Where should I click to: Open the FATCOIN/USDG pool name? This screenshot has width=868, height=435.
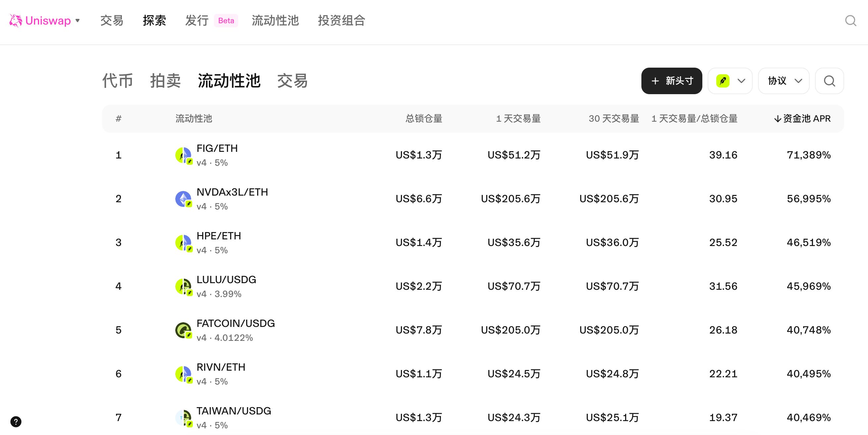coord(236,323)
